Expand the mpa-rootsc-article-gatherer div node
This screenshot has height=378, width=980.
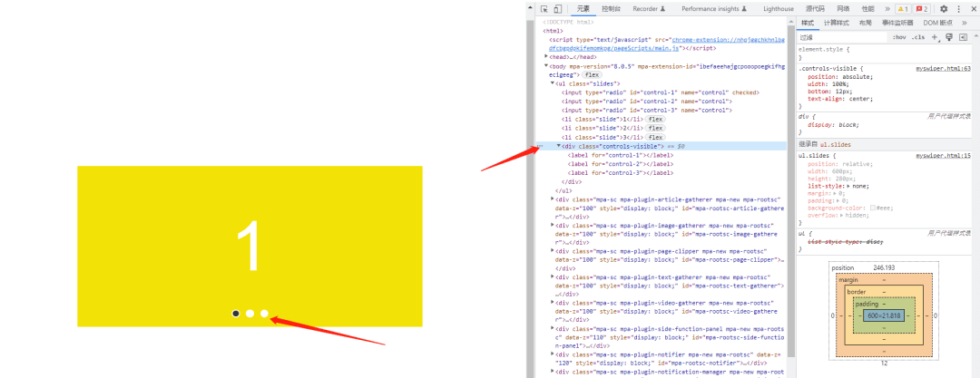click(553, 199)
